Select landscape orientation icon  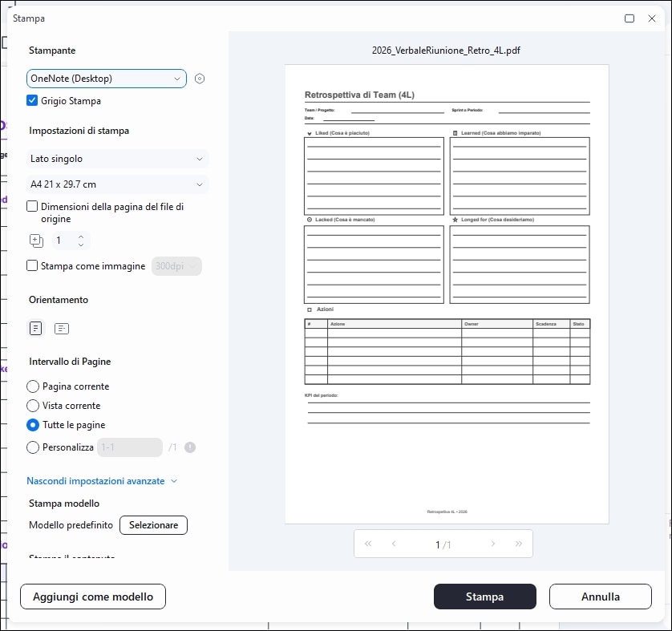(x=62, y=328)
